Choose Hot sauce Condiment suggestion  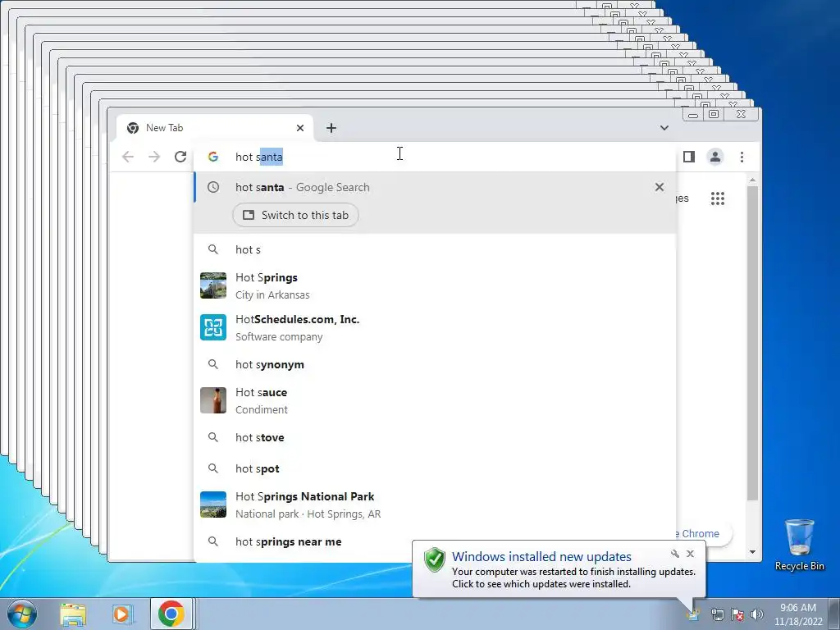tap(435, 400)
